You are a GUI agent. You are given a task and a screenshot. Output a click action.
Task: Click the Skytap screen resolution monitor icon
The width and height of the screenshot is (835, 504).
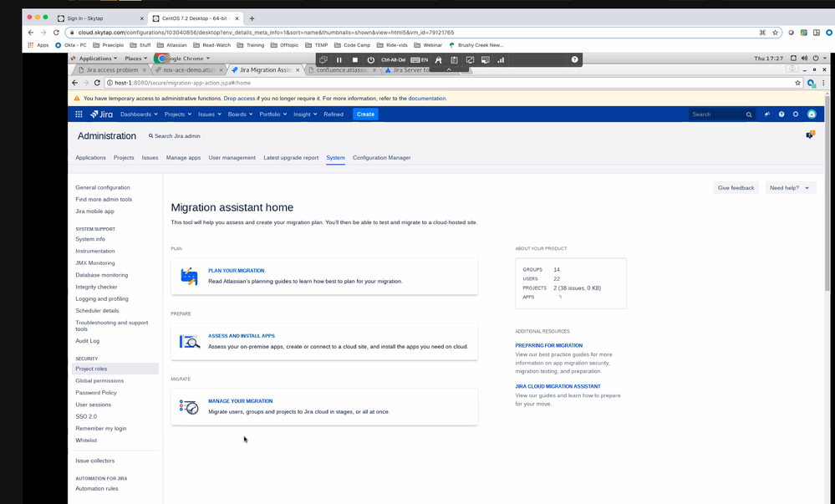[485, 59]
